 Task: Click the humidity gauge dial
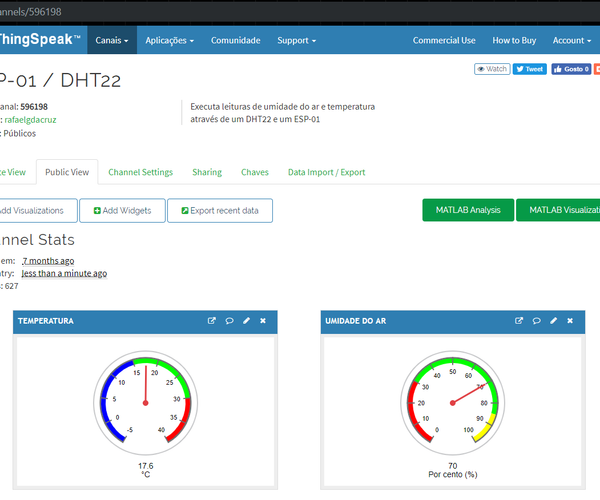[x=453, y=402]
